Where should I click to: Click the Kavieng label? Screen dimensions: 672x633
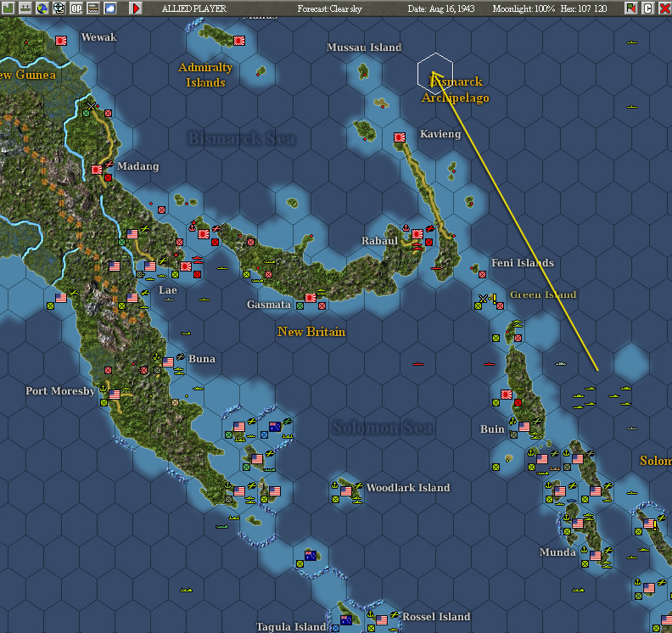click(440, 134)
